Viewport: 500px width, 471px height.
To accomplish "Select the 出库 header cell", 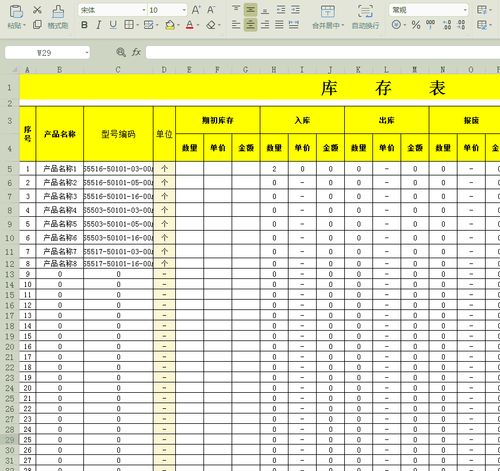I will pyautogui.click(x=387, y=120).
